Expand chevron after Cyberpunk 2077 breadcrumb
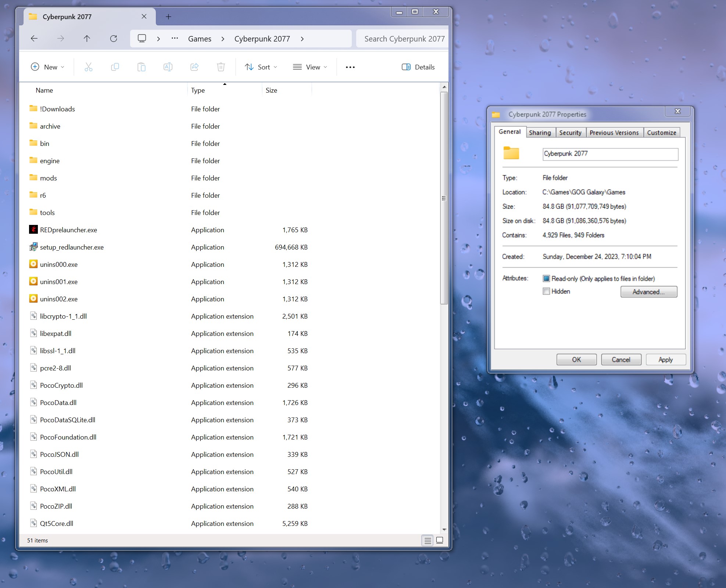The width and height of the screenshot is (726, 588). tap(302, 39)
